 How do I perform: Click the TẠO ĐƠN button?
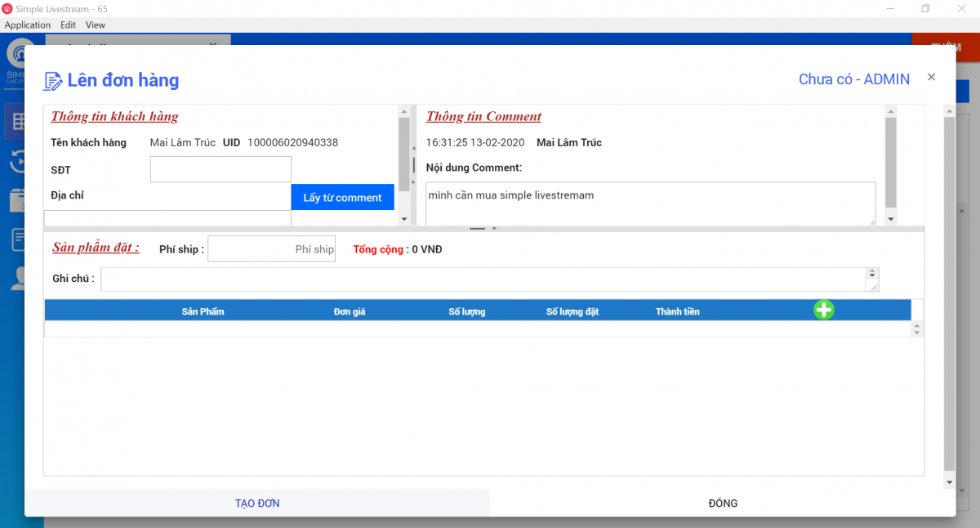(x=257, y=503)
